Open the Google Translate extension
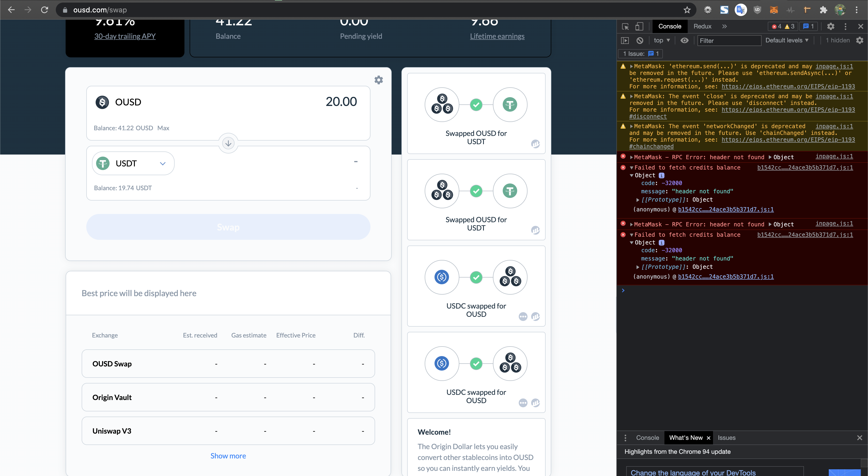The width and height of the screenshot is (868, 476). [741, 10]
